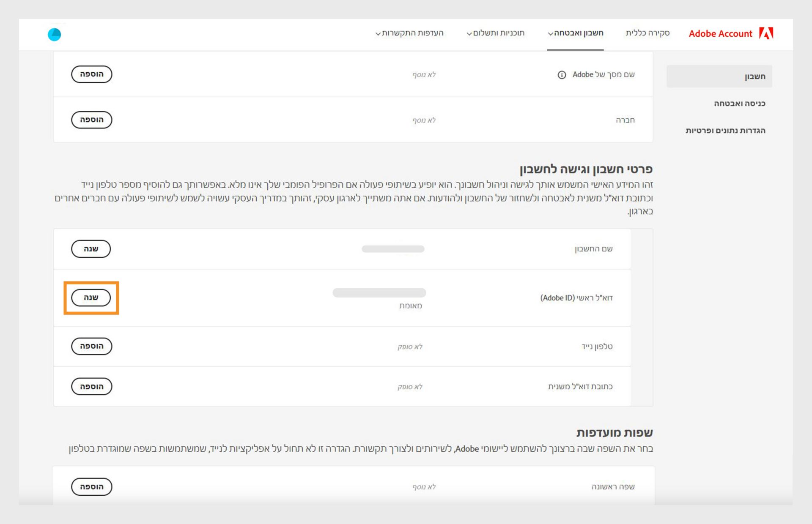Screen dimensions: 812x524
Task: Click the Adobe screen name info icon
Action: (x=562, y=75)
